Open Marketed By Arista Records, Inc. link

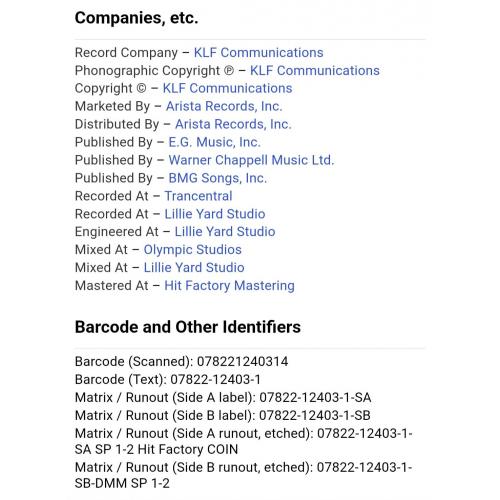(x=224, y=106)
